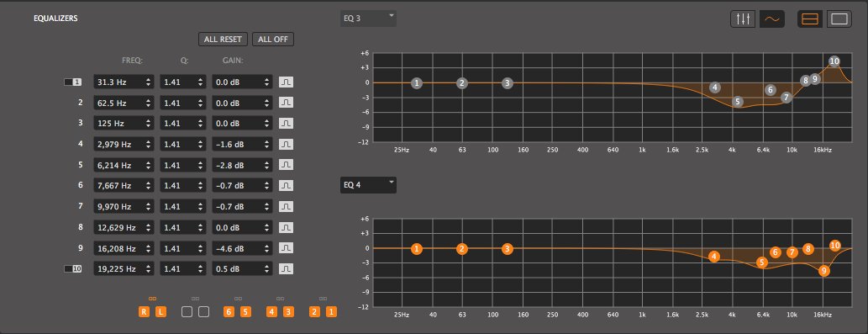The width and height of the screenshot is (868, 334).
Task: Click the ALL RESET button
Action: pyautogui.click(x=223, y=40)
